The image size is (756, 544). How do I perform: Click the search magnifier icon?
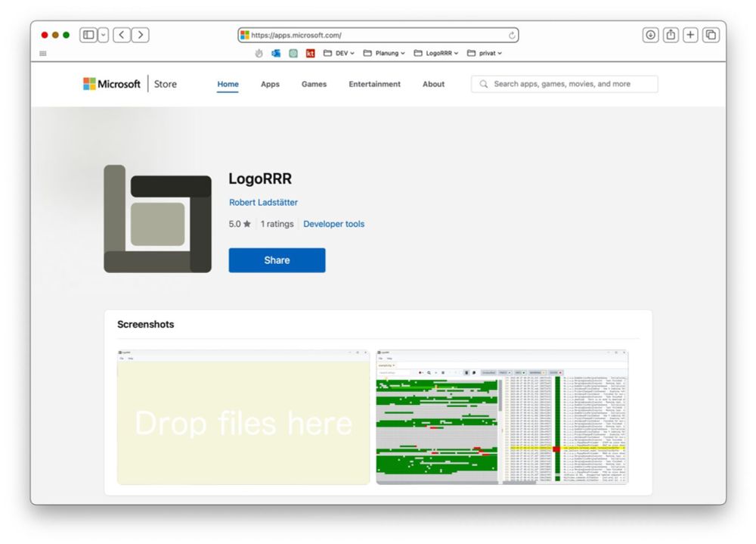coord(484,84)
